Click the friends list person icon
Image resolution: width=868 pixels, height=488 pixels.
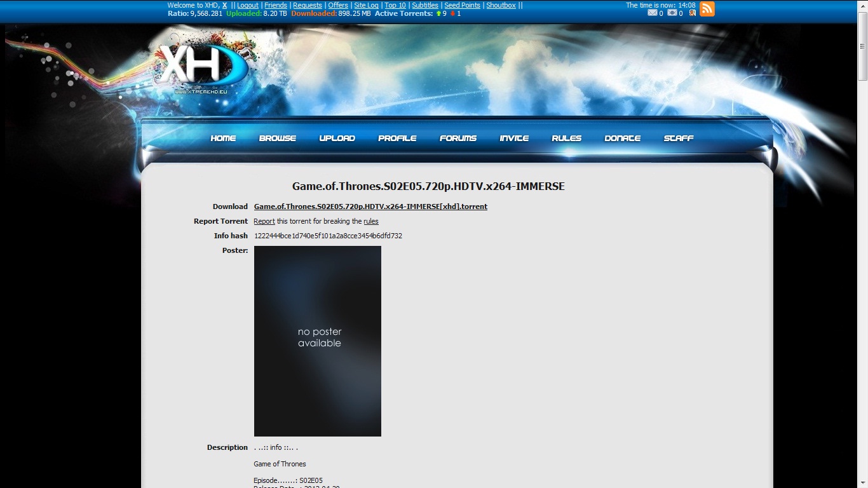pos(692,13)
